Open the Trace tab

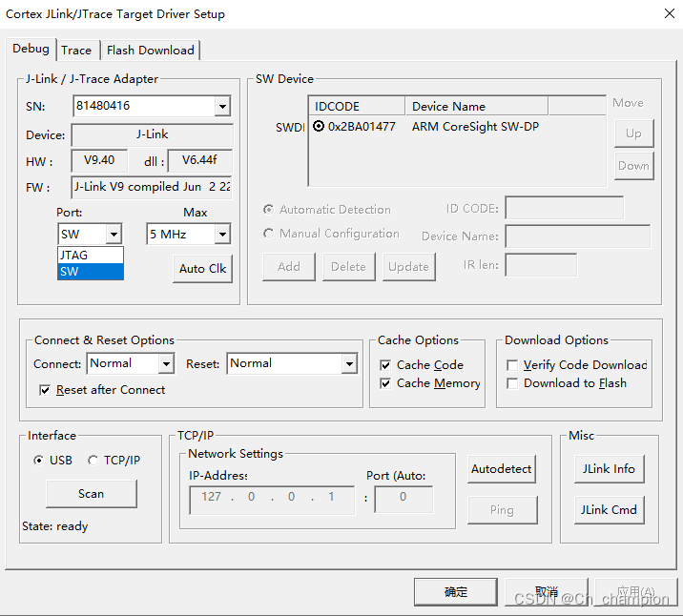(x=76, y=51)
